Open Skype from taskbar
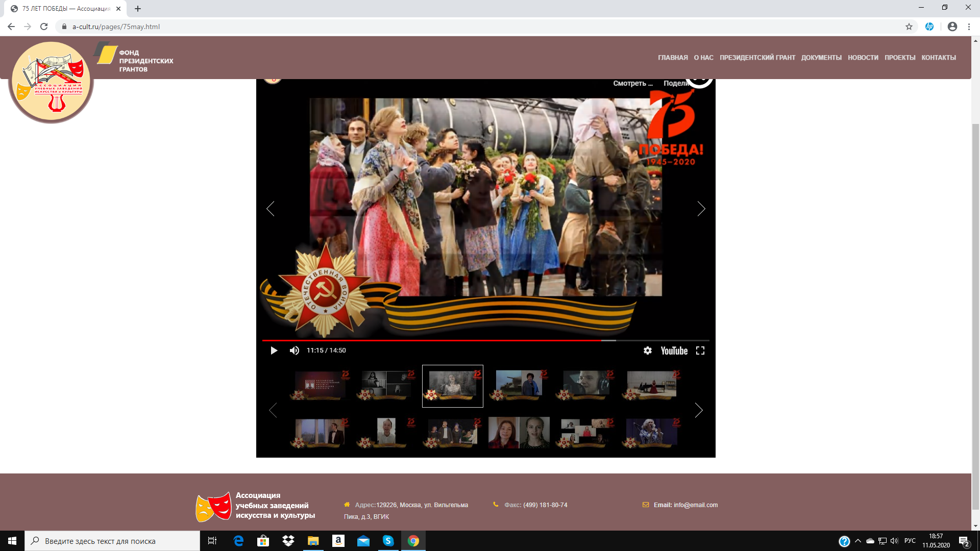Screen dimensions: 980x551 pos(388,541)
